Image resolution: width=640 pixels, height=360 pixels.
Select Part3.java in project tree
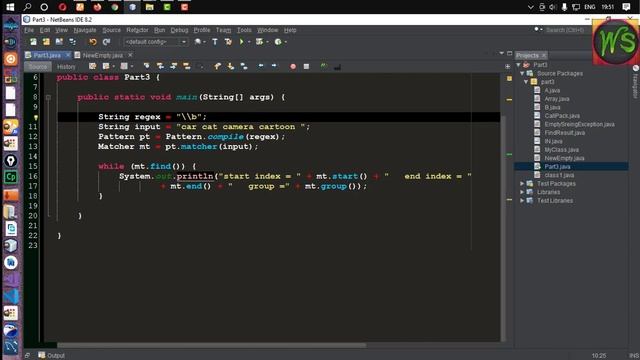(557, 167)
